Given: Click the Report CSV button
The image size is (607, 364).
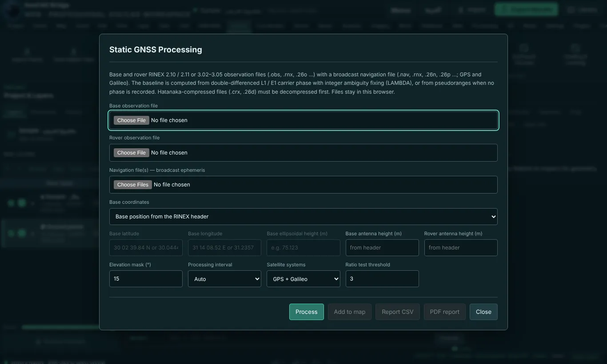Looking at the screenshot, I should (x=398, y=312).
